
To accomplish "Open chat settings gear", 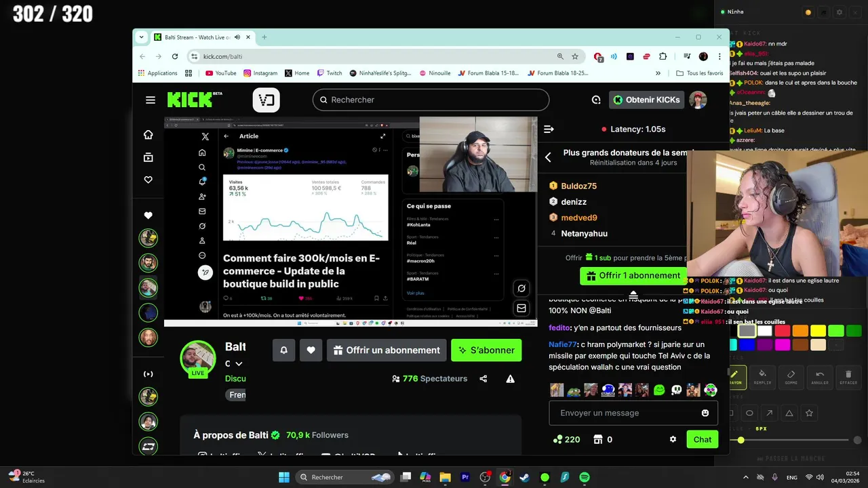I will click(673, 439).
